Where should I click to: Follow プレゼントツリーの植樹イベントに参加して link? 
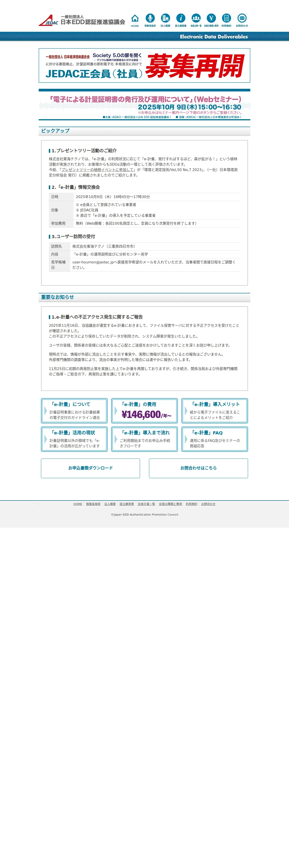tap(97, 170)
